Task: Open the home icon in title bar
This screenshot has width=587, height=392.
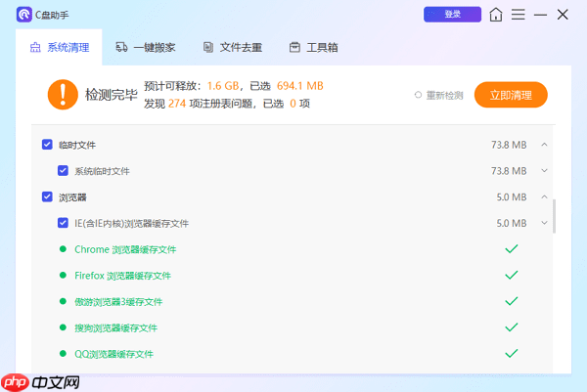Action: click(x=496, y=15)
